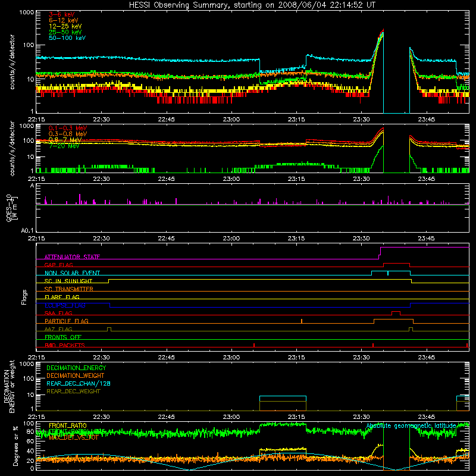
Task: Select the GAP_FLAG label
Action: (x=58, y=265)
